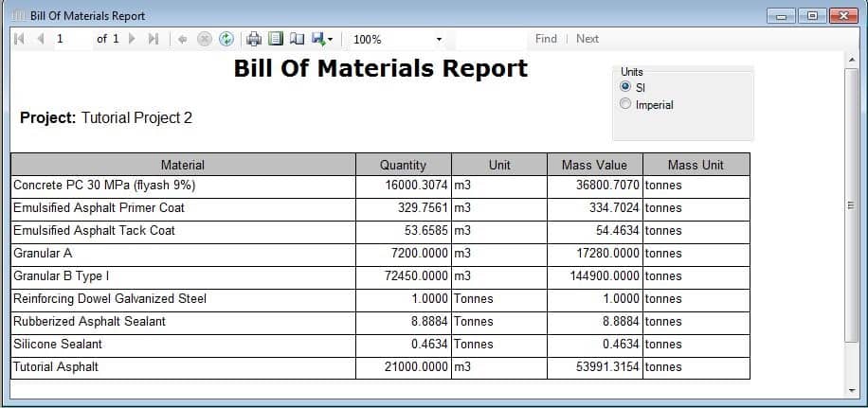The height and width of the screenshot is (408, 868).
Task: Click the back to parent report arrow
Action: pos(182,39)
